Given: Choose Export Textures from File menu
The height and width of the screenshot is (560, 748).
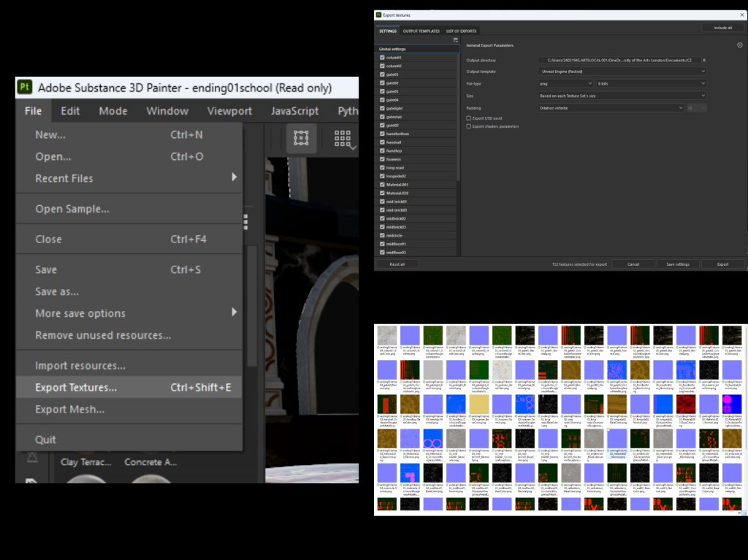Looking at the screenshot, I should coord(76,388).
